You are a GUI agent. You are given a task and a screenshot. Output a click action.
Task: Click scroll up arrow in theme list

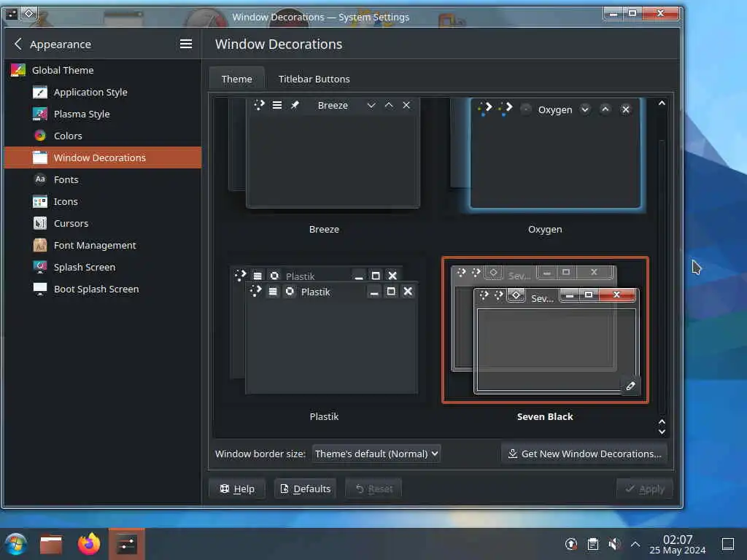[x=662, y=103]
